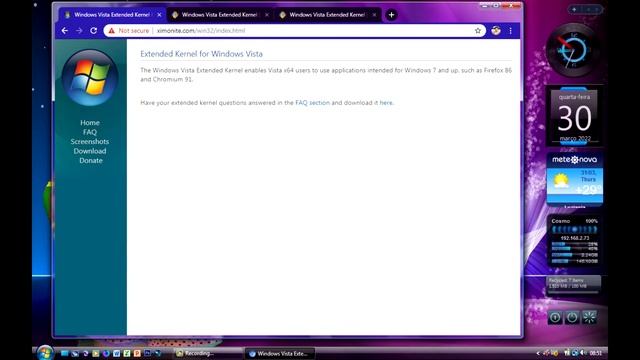Click the sun icon in weather gadget
The width and height of the screenshot is (640, 360).
561,180
